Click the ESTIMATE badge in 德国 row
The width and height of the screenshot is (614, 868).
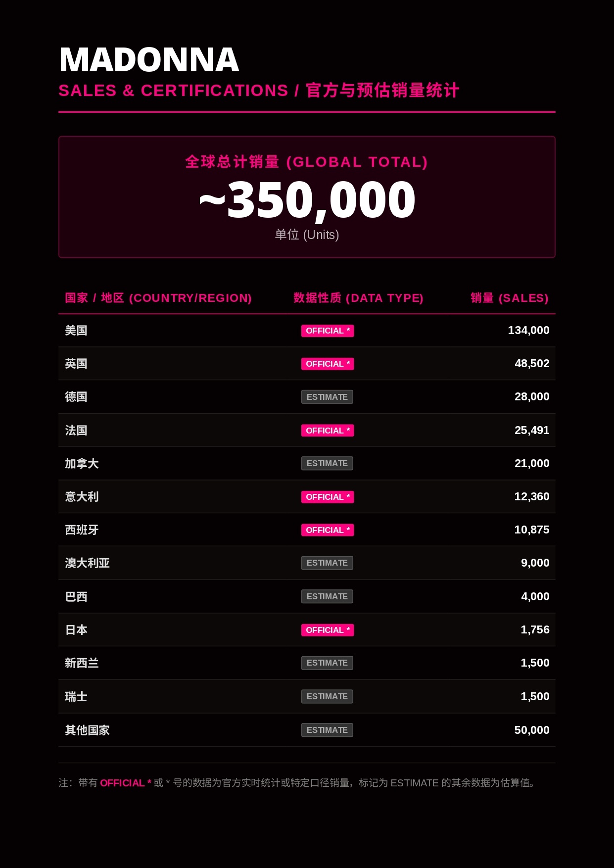pyautogui.click(x=327, y=397)
